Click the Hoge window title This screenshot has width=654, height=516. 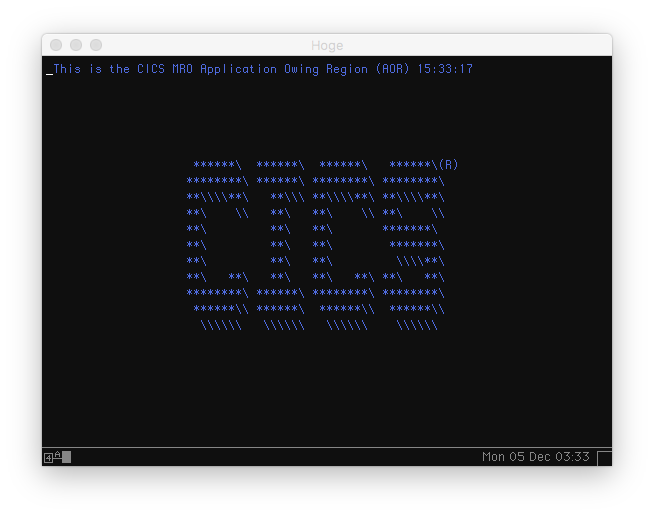point(327,45)
